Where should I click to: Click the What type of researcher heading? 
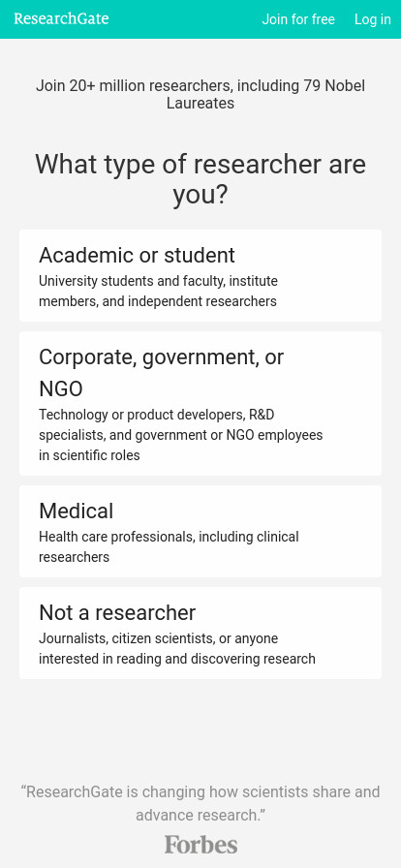[200, 179]
